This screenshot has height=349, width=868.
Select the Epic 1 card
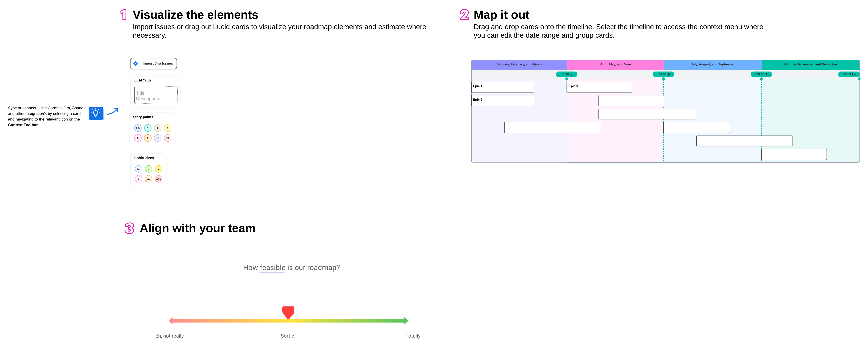click(x=502, y=87)
